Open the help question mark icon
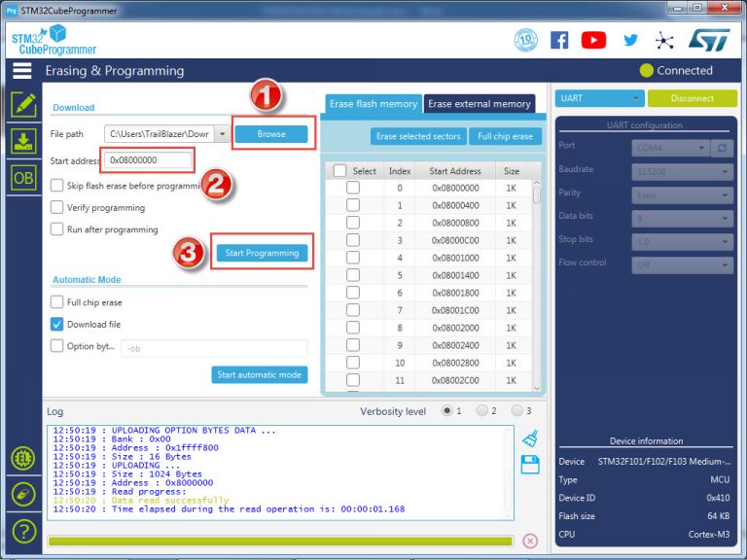Screen dimensions: 747x560 (22, 531)
